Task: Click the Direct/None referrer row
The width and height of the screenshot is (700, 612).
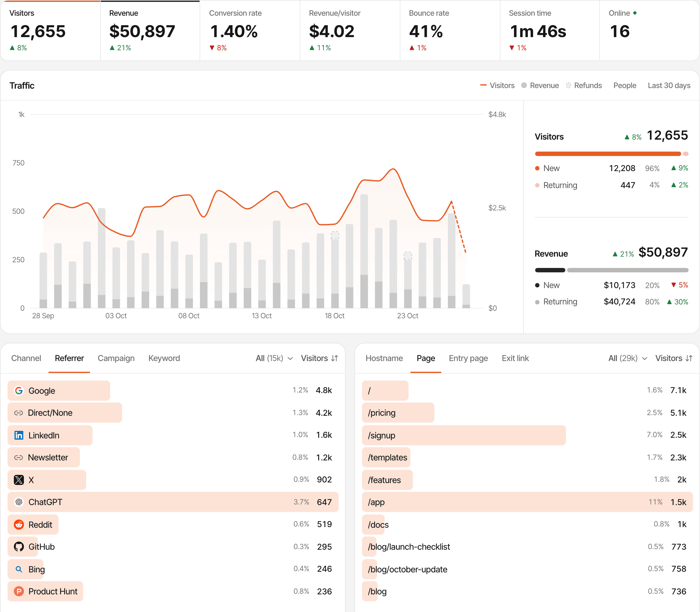Action: [173, 413]
